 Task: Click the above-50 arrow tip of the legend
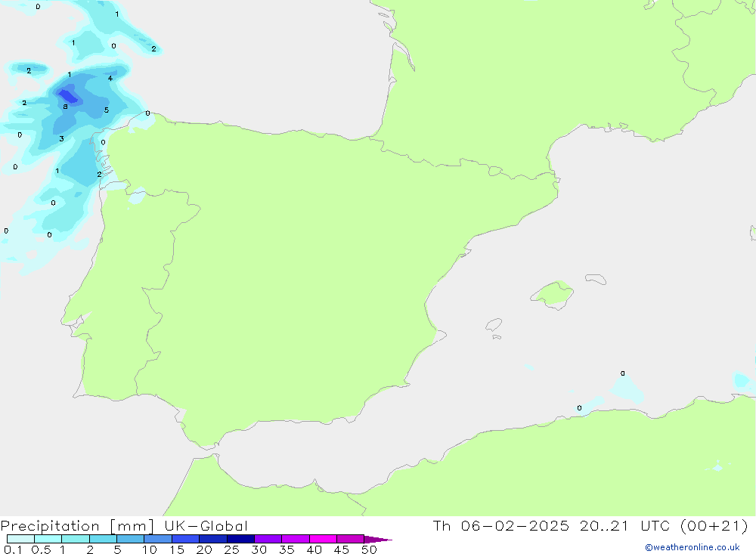tap(377, 539)
